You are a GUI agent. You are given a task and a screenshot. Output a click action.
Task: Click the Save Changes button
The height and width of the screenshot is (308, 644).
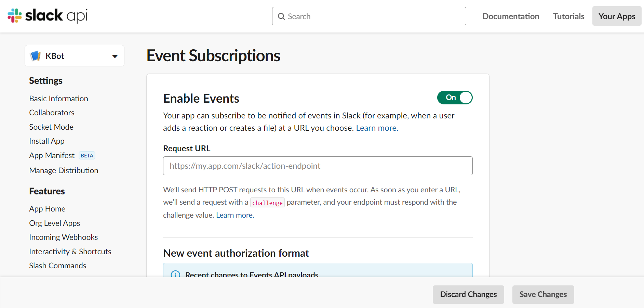(x=543, y=295)
